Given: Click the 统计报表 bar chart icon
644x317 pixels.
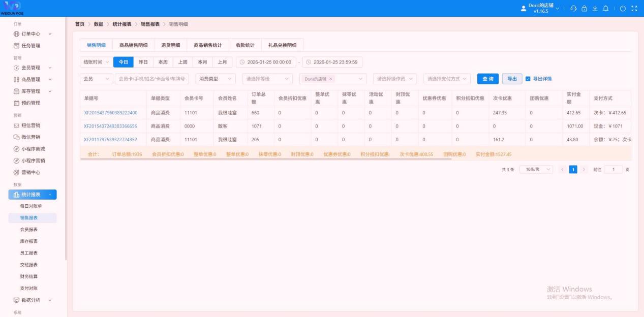Looking at the screenshot, I should (x=16, y=195).
